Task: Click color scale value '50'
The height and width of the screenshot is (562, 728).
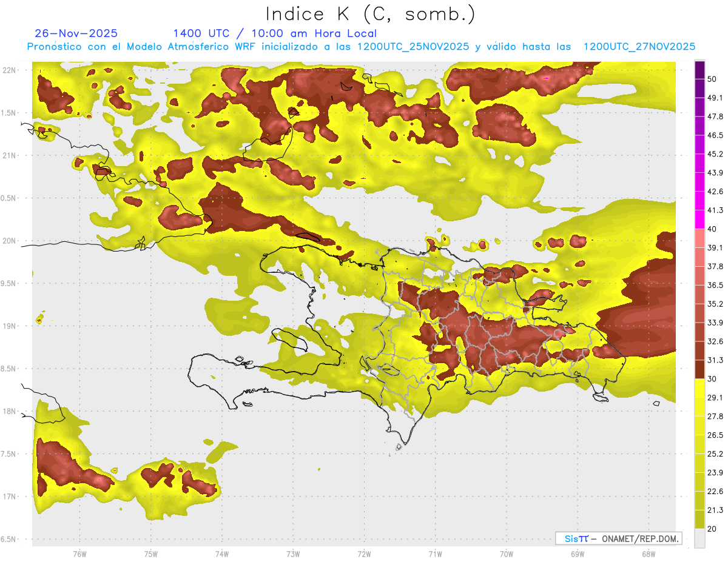Action: click(x=713, y=80)
